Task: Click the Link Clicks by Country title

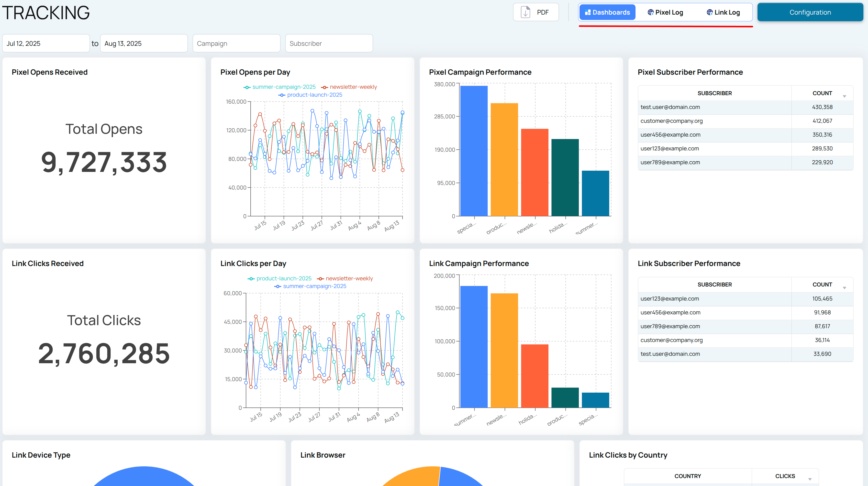Action: click(628, 455)
